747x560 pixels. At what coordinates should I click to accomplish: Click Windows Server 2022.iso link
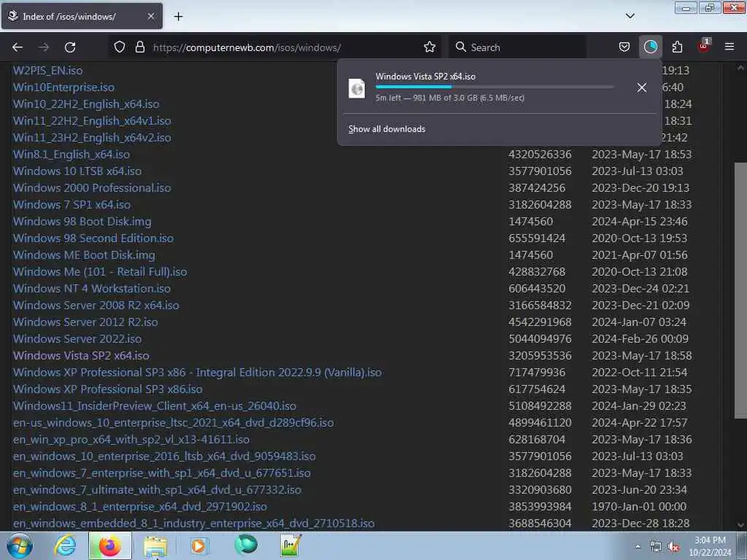(x=77, y=338)
